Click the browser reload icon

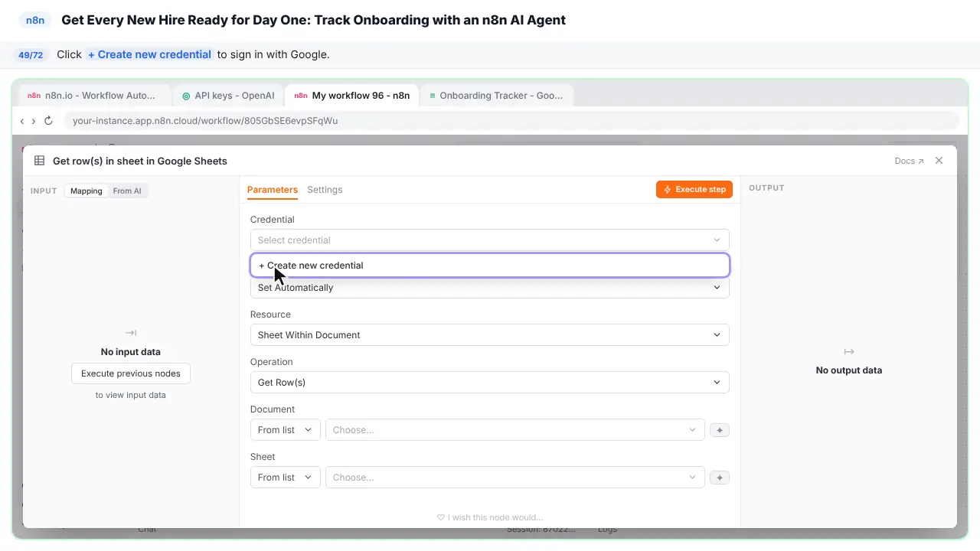[x=48, y=121]
